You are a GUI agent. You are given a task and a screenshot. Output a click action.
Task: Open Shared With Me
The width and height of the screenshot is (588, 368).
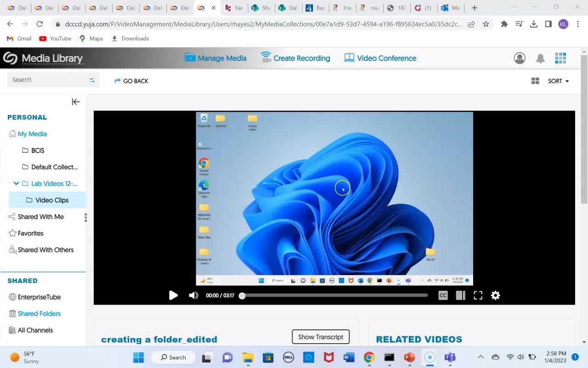tap(36, 217)
